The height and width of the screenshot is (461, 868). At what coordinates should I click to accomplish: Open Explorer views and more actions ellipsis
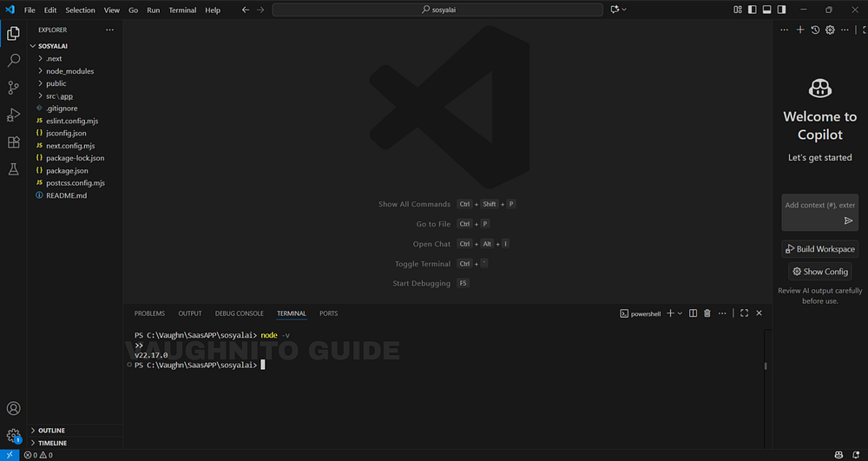109,30
